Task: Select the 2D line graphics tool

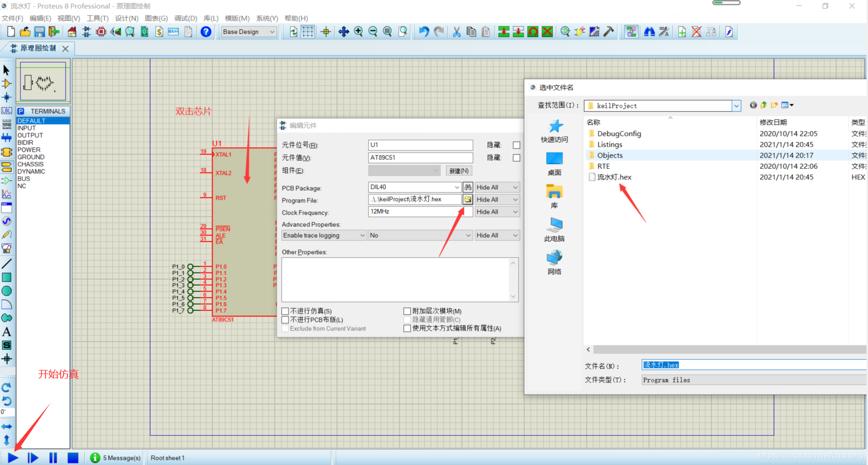Action: pyautogui.click(x=7, y=264)
